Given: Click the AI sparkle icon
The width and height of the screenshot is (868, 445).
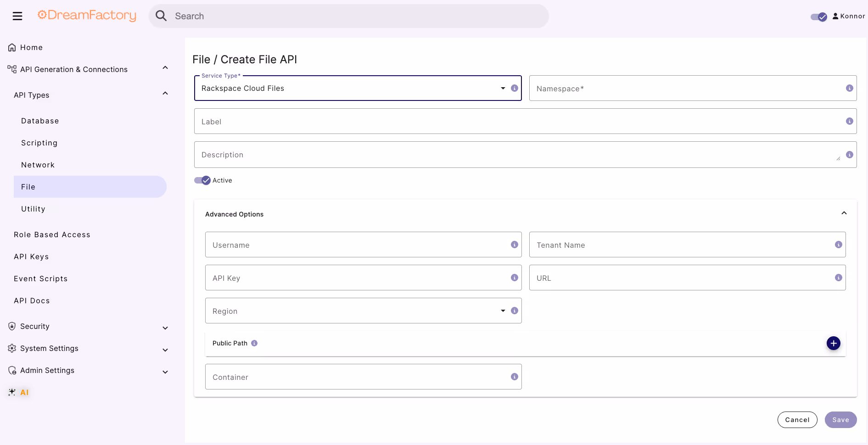Looking at the screenshot, I should pos(12,392).
